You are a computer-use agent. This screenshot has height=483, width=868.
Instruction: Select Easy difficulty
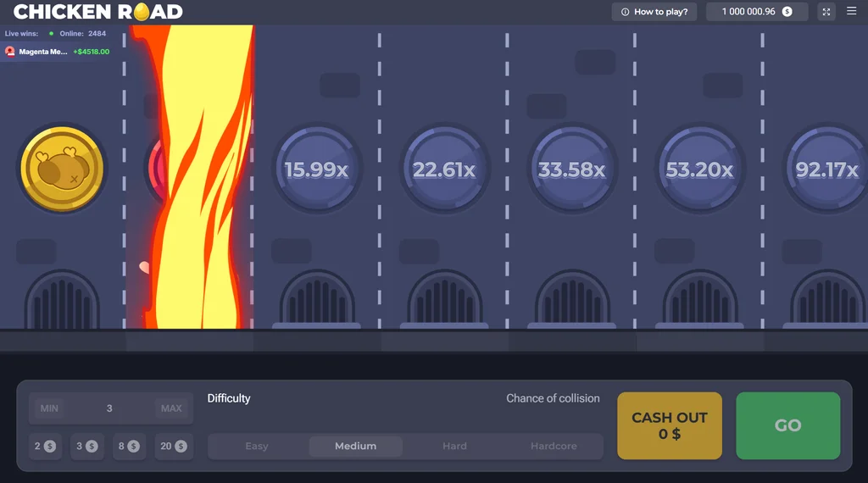(x=257, y=446)
